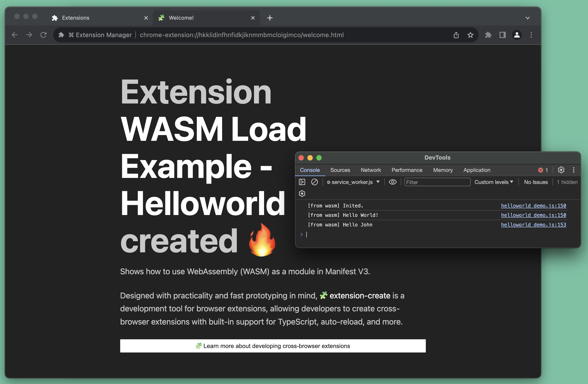This screenshot has height=384, width=588.
Task: Open Chrome's three-dot menu
Action: [531, 35]
